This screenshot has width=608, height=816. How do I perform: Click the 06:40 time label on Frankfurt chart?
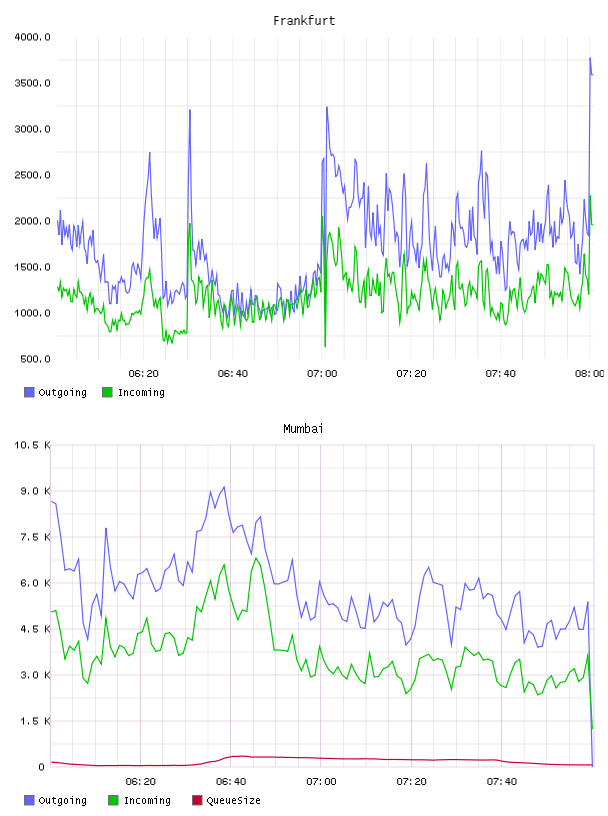click(x=233, y=374)
